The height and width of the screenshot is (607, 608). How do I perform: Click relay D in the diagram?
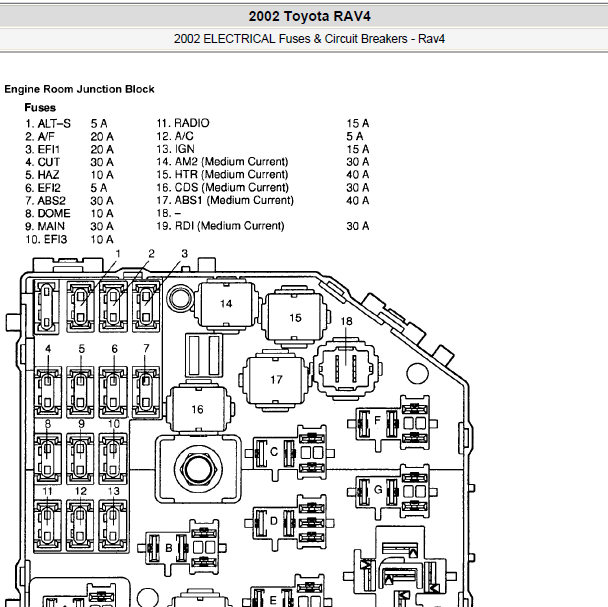coord(289,522)
